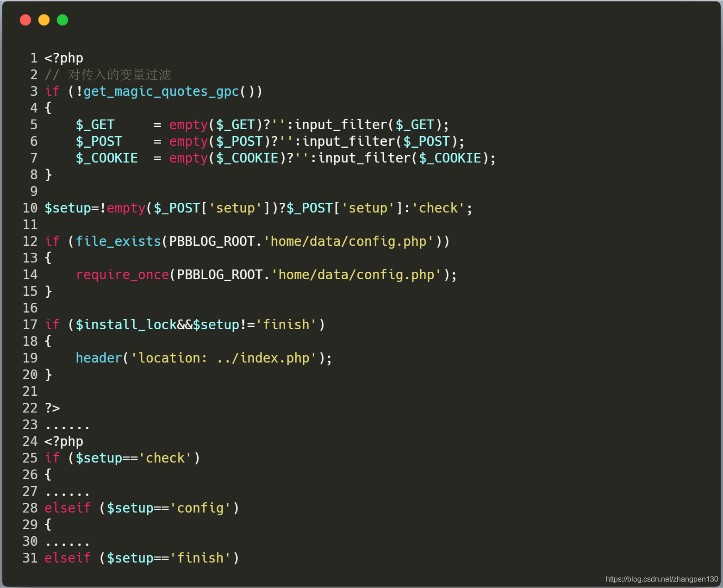Screen dimensions: 723x588
Task: Click '$install_lock' variable on line 17
Action: (126, 325)
